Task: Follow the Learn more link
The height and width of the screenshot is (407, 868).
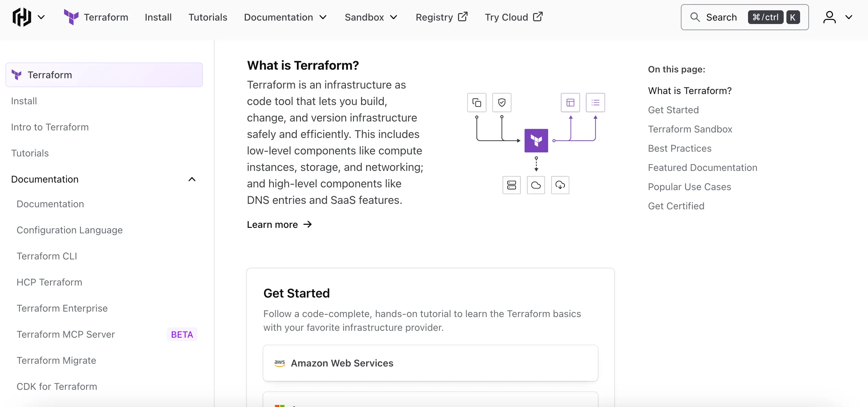Action: pyautogui.click(x=272, y=224)
